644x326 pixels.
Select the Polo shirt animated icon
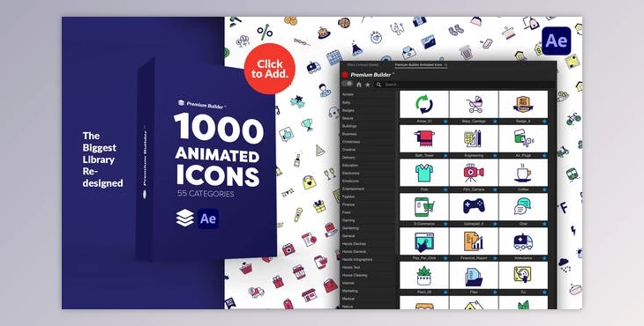pos(423,173)
